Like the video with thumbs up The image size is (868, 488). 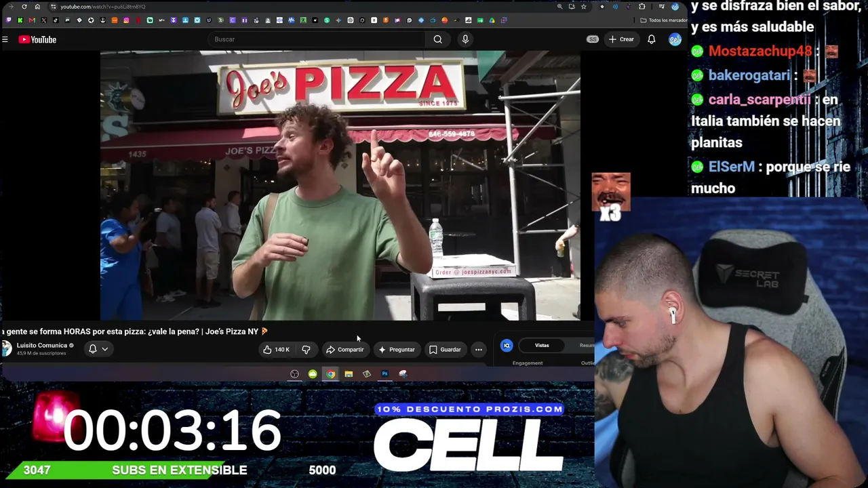coord(276,350)
